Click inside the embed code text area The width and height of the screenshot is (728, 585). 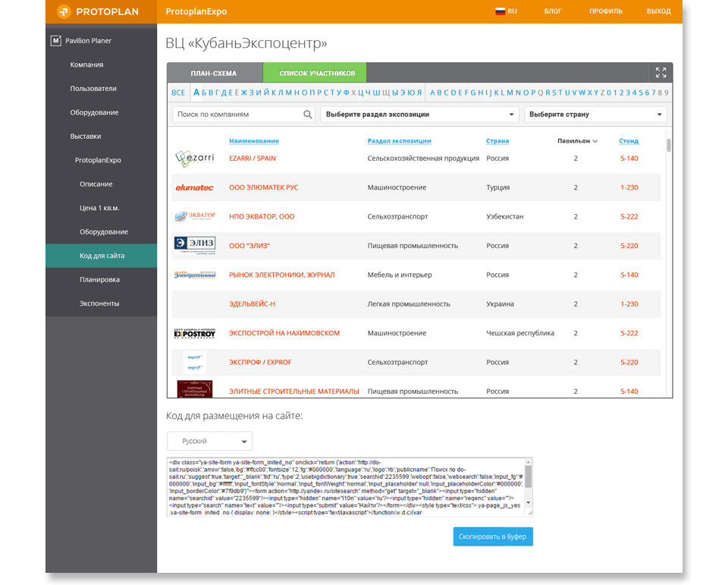click(x=346, y=487)
